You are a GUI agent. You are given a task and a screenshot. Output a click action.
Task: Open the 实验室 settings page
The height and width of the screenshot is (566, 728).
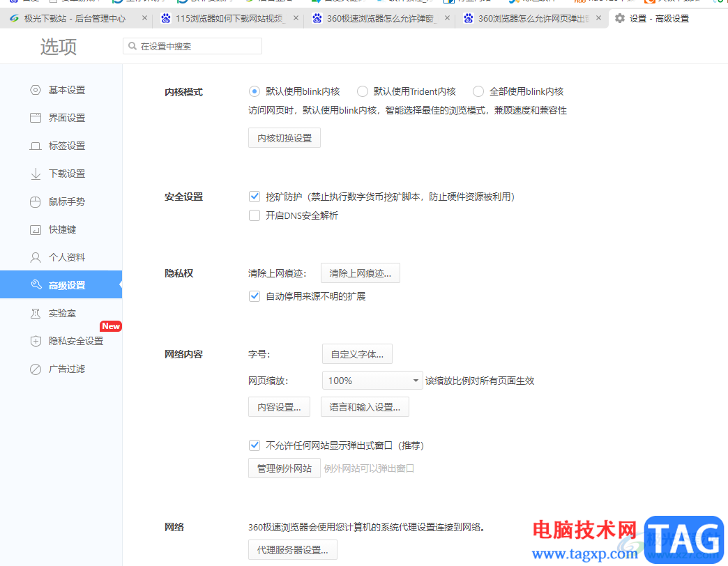[61, 313]
